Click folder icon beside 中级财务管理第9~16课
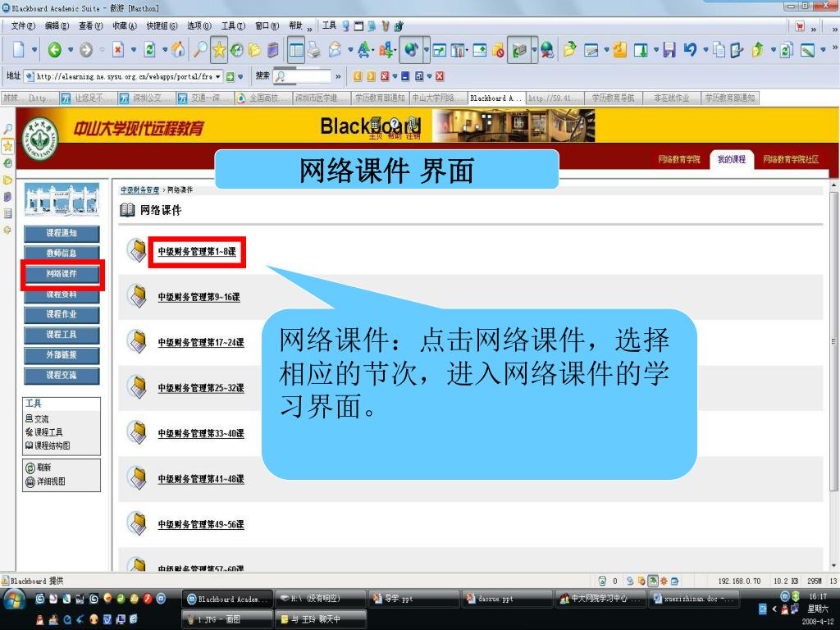This screenshot has width=840, height=630. pos(136,295)
